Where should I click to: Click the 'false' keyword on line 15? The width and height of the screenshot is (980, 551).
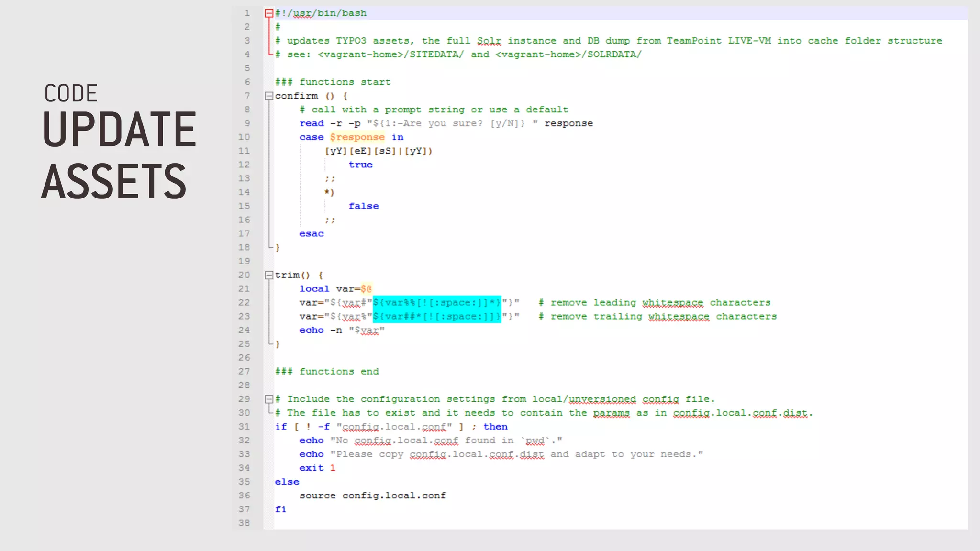pos(363,206)
